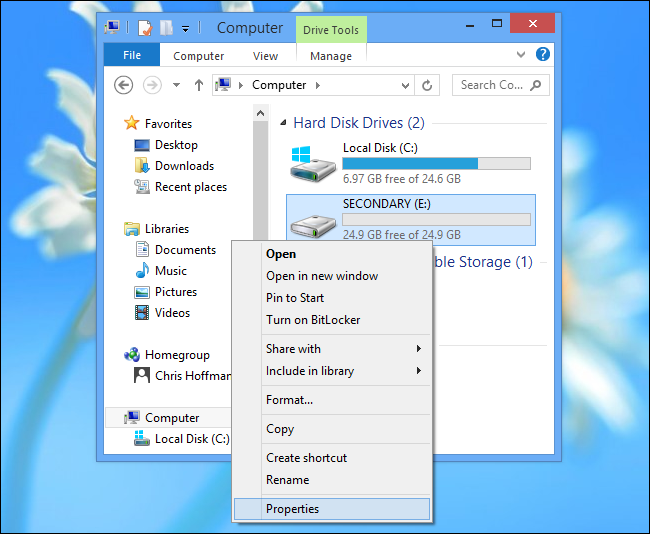650x534 pixels.
Task: Click the Hard Disk Drives (2) heading
Action: pyautogui.click(x=359, y=123)
